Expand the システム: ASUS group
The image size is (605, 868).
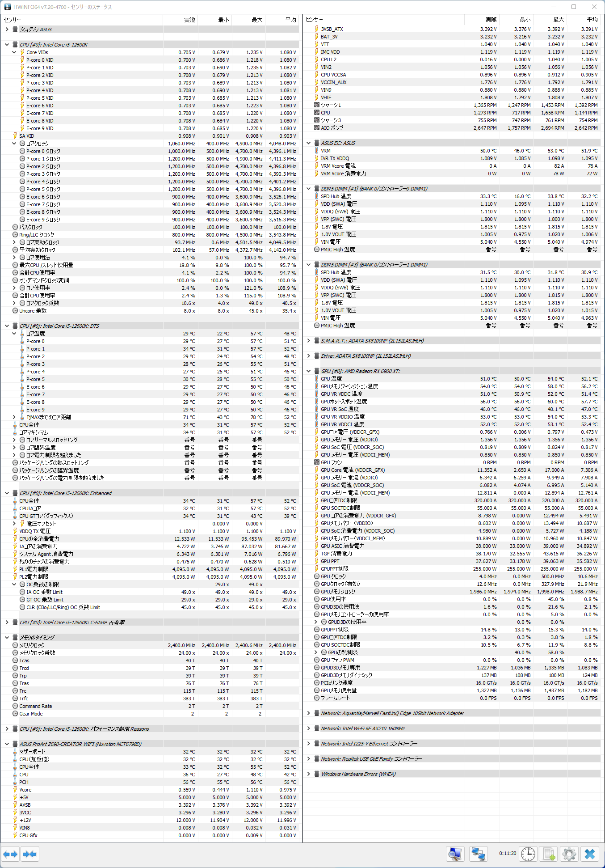tap(7, 30)
